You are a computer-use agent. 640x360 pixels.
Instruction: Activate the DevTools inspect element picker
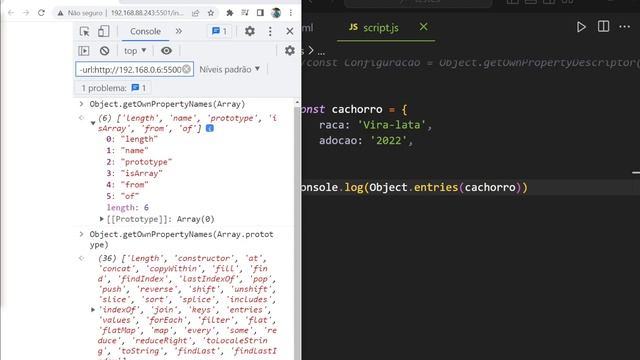coord(84,31)
